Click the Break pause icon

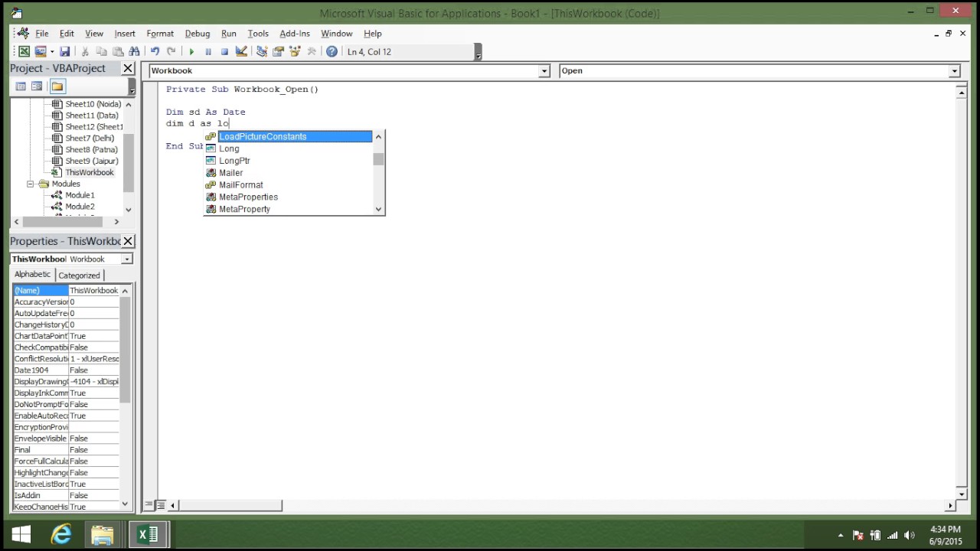pyautogui.click(x=207, y=51)
